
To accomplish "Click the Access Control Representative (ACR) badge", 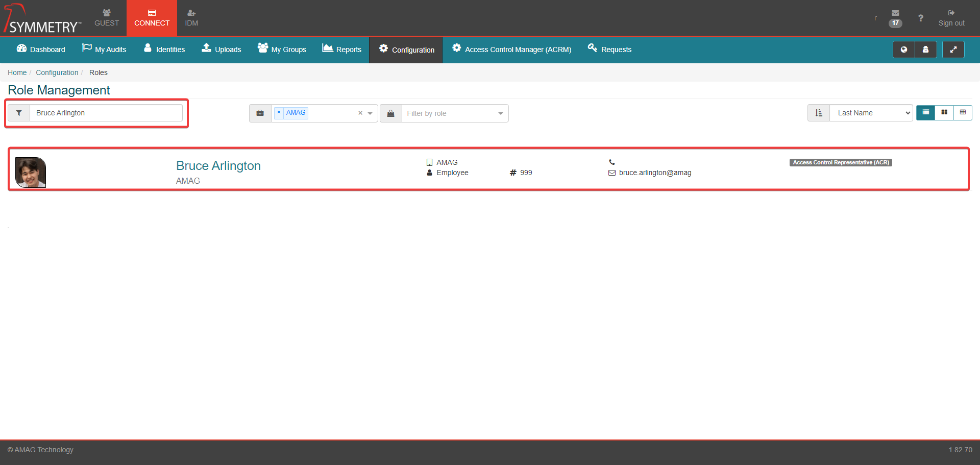I will 841,162.
